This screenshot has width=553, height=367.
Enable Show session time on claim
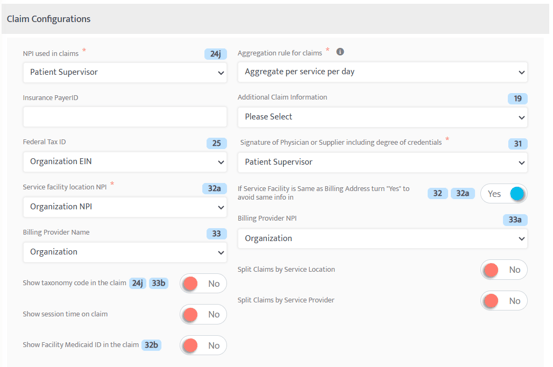click(x=203, y=314)
